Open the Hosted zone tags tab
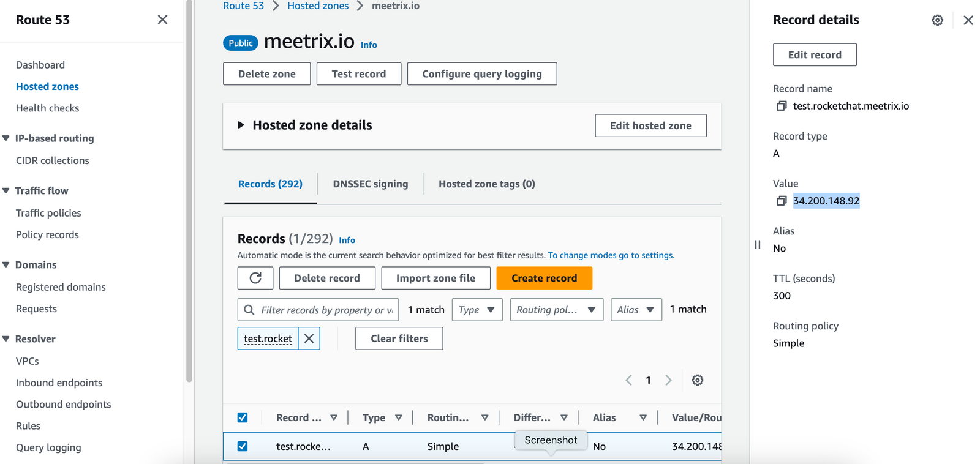This screenshot has width=980, height=464. pos(486,184)
